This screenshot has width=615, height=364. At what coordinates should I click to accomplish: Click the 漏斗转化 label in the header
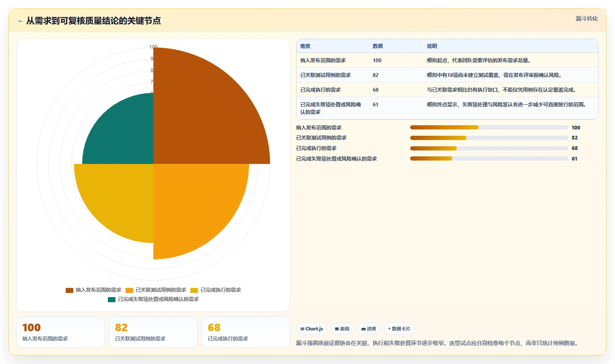coord(586,18)
